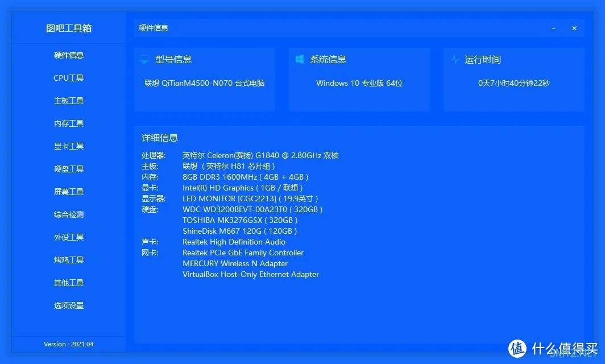Viewport: 605px width, 364px height.
Task: Click the pulse icon beside 运行时间
Action: pyautogui.click(x=455, y=59)
